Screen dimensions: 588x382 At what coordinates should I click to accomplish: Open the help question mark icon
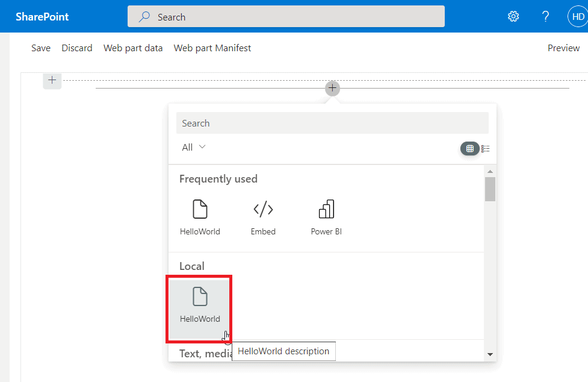(x=545, y=16)
